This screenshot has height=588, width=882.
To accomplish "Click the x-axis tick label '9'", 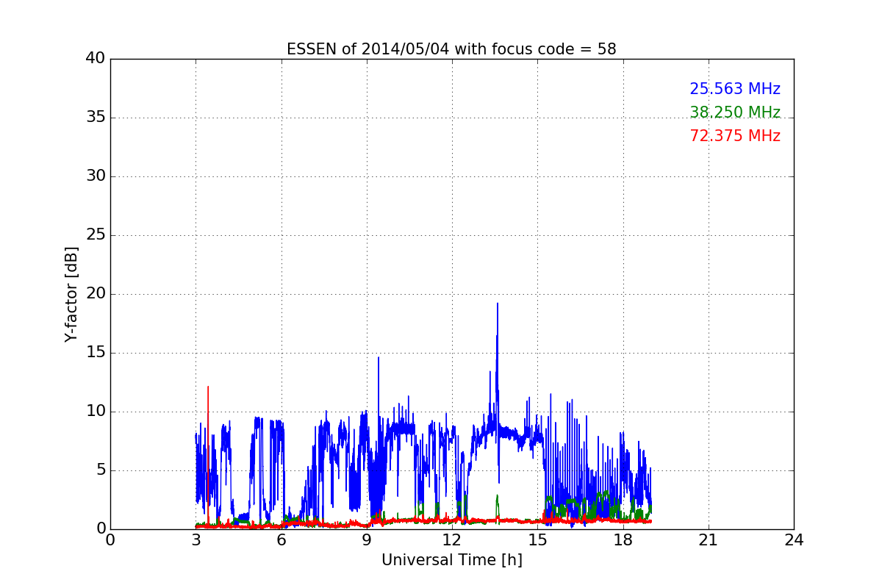I will [366, 540].
